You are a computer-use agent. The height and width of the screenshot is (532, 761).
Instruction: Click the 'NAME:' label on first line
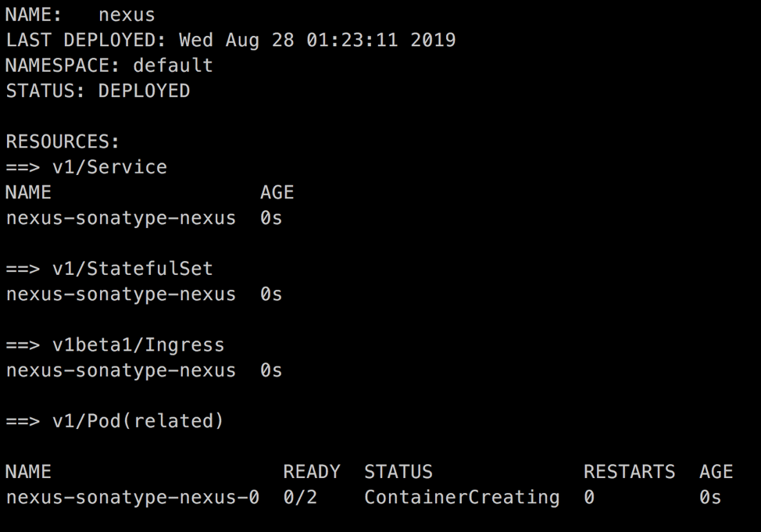click(x=34, y=15)
